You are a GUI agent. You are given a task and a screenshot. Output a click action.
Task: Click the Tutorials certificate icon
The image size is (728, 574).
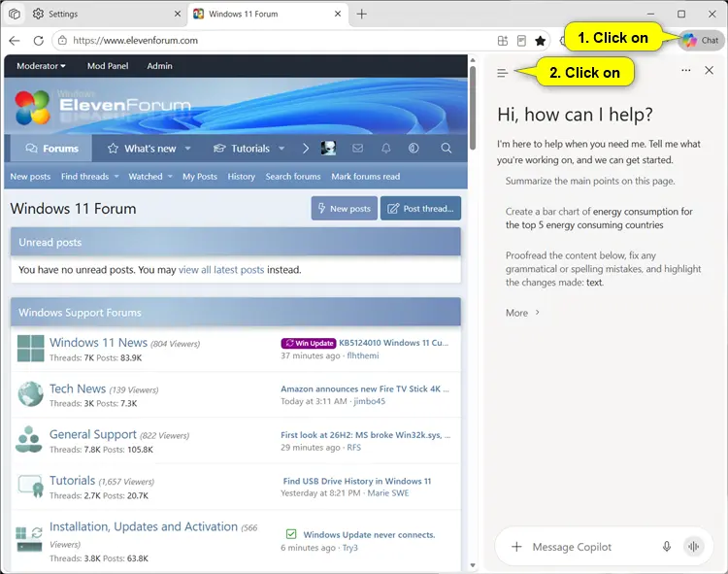[x=31, y=486]
